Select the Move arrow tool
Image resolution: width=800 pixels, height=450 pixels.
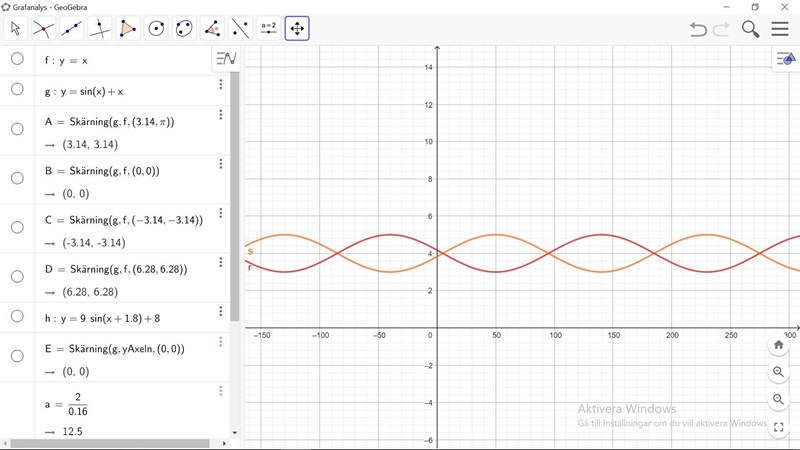(15, 28)
